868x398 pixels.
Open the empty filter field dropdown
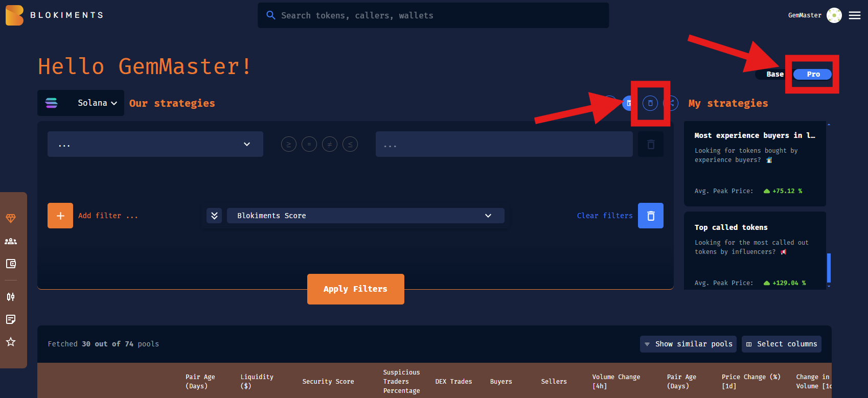(x=155, y=145)
